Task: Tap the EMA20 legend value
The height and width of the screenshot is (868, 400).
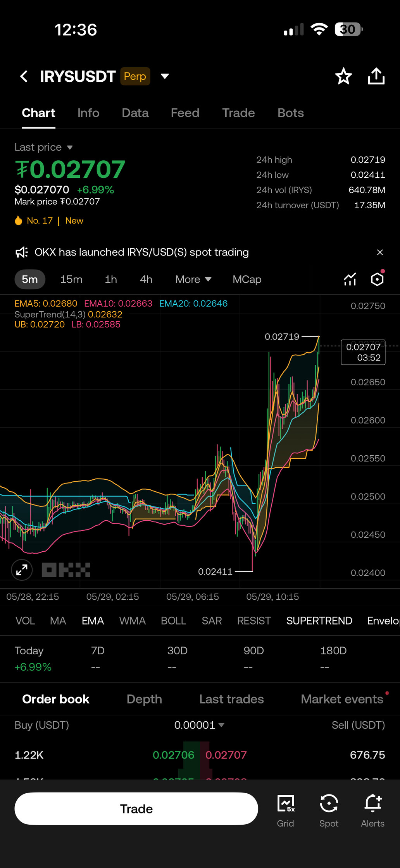Action: [x=193, y=304]
